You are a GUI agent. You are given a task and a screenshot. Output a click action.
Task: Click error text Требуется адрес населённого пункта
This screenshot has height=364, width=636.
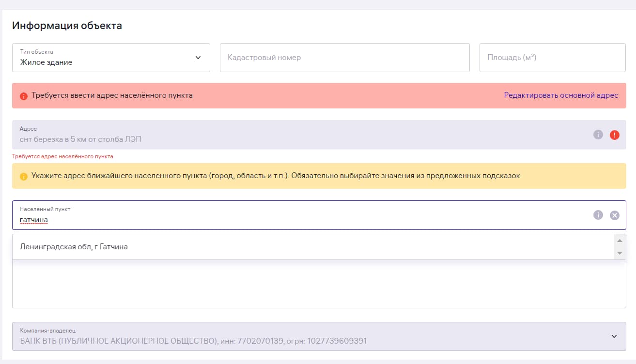[x=63, y=156]
